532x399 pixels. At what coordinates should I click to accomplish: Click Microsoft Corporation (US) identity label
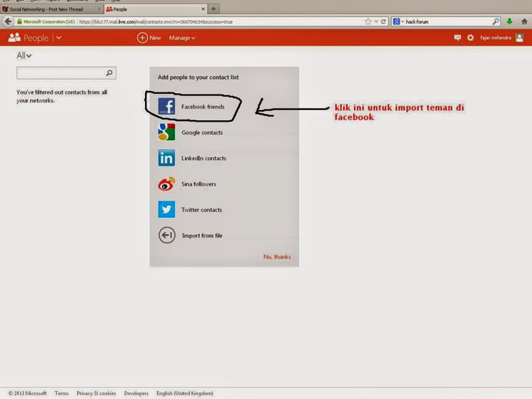[x=49, y=22]
